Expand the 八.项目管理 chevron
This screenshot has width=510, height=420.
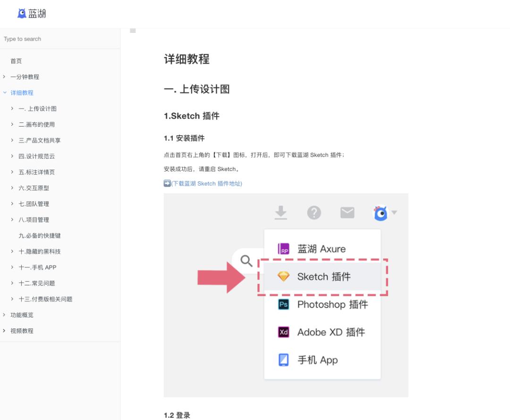(12, 220)
